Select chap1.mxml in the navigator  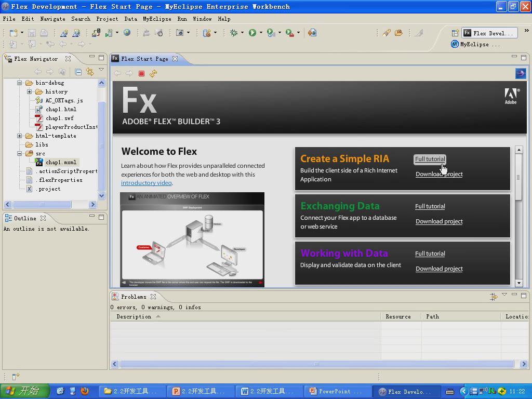pos(61,162)
